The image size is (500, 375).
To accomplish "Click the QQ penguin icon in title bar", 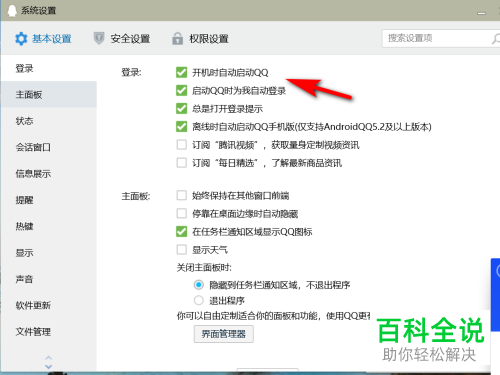I will (12, 10).
